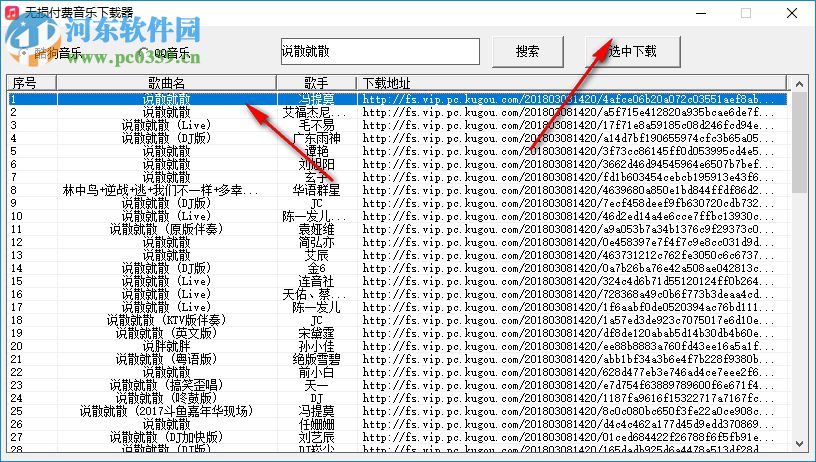
Task: Click the app music icon in title bar
Action: pos(11,12)
